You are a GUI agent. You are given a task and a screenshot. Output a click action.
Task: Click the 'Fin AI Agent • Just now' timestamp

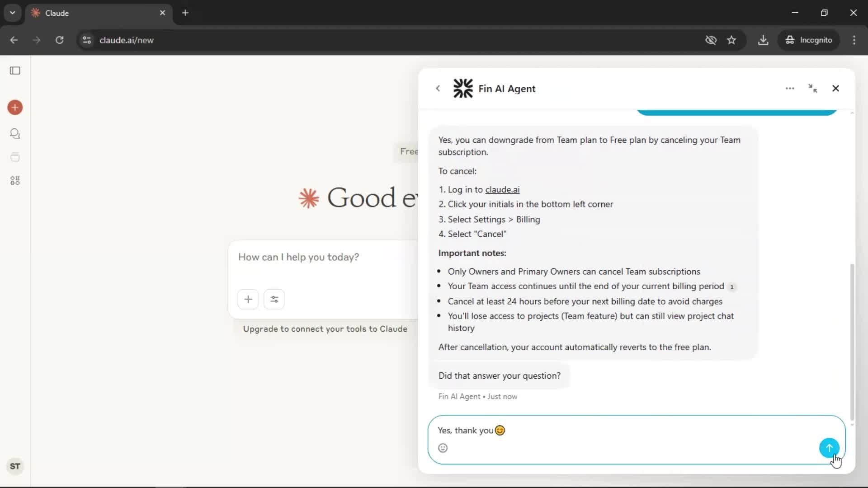[x=477, y=397]
